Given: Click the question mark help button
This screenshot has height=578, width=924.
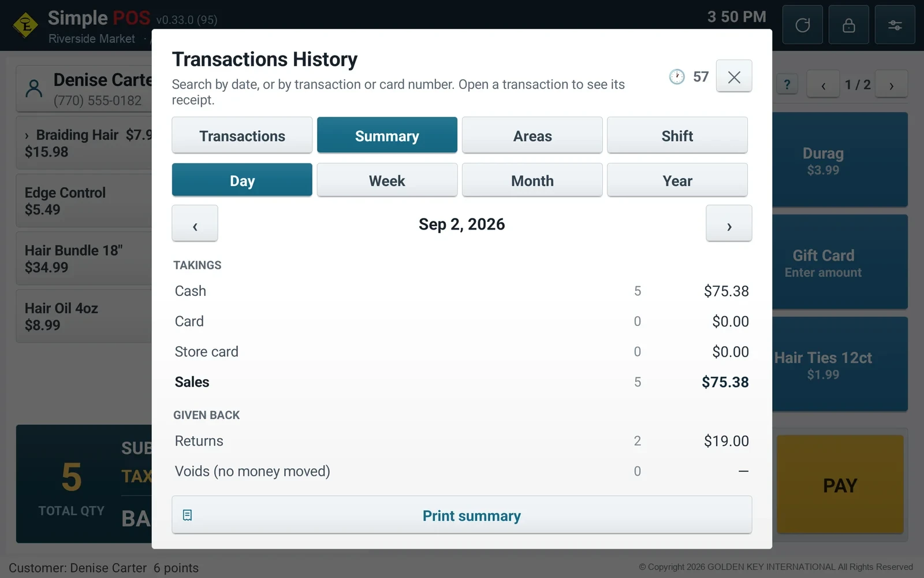Looking at the screenshot, I should click(x=787, y=85).
